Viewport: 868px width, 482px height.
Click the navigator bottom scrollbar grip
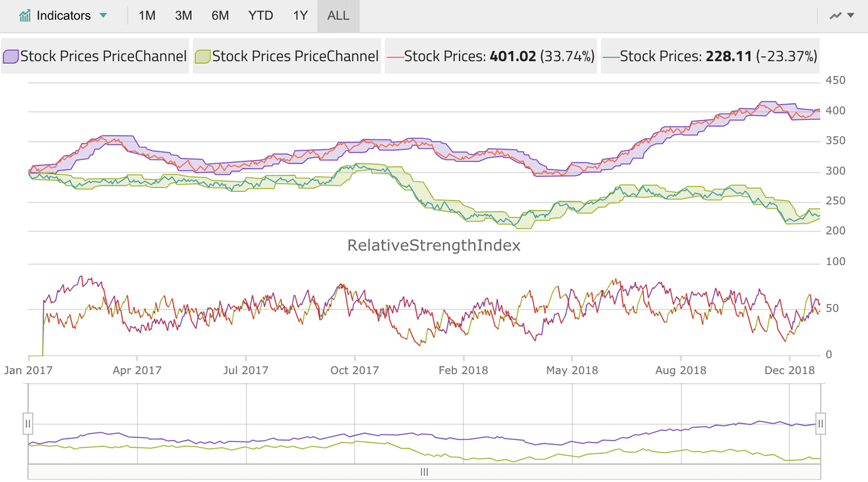[425, 472]
